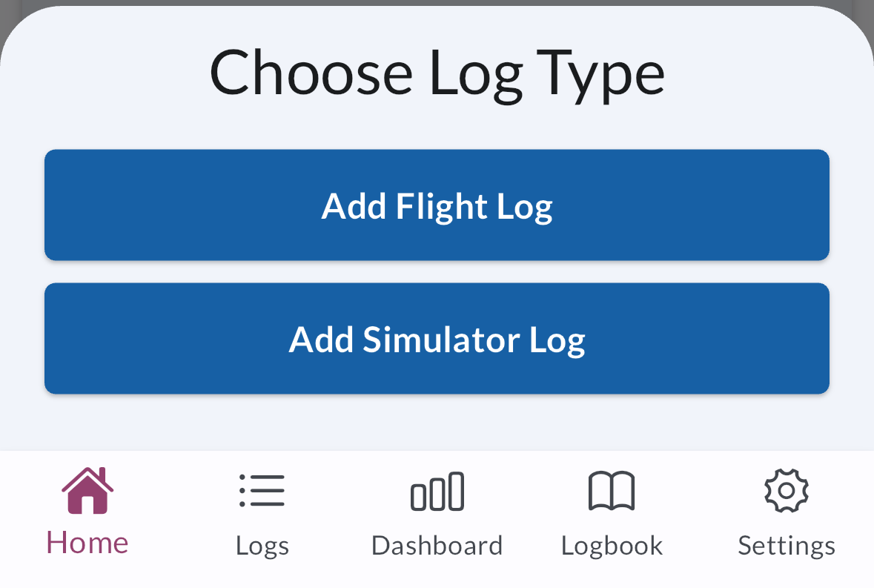
Task: Go to the Dashboard tab label
Action: click(x=437, y=546)
